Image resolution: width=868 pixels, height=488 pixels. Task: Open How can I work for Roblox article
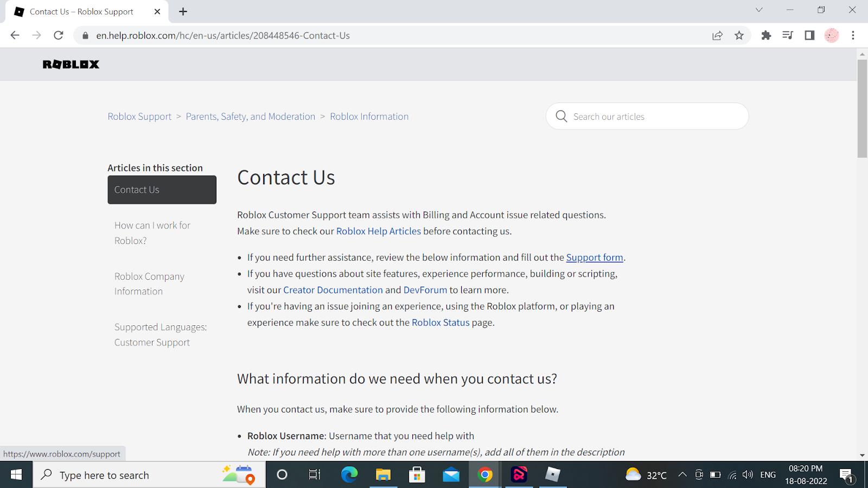[x=152, y=233]
